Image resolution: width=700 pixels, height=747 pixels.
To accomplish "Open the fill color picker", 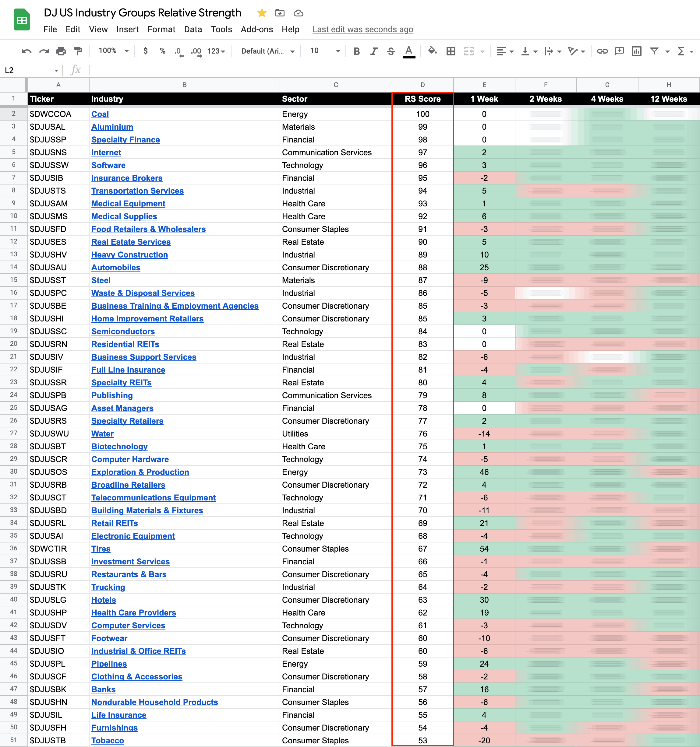I will [432, 51].
